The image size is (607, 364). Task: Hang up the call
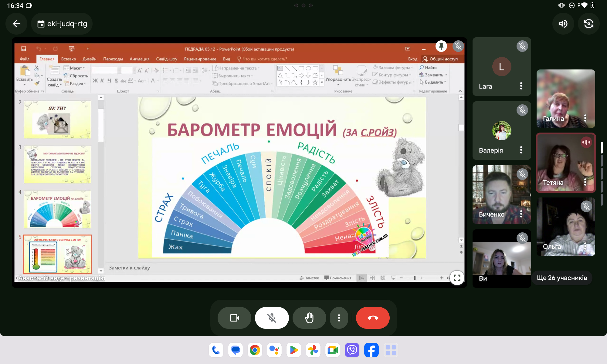[x=373, y=318]
